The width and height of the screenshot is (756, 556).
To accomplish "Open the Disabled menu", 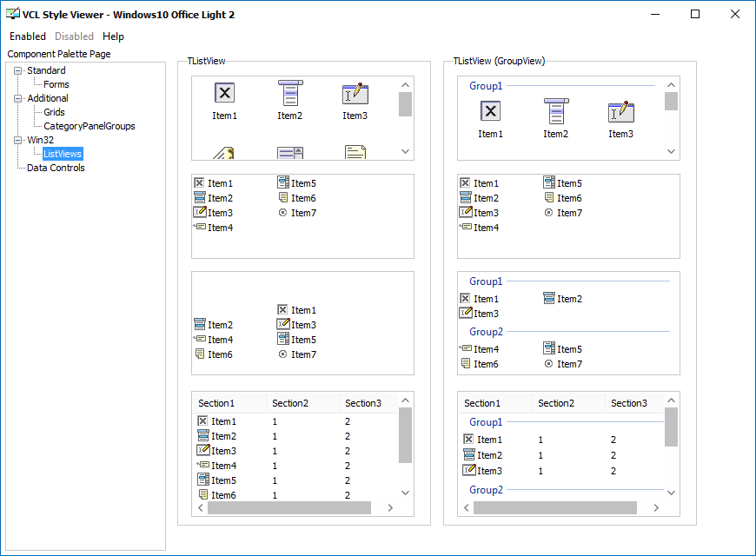I will [74, 36].
